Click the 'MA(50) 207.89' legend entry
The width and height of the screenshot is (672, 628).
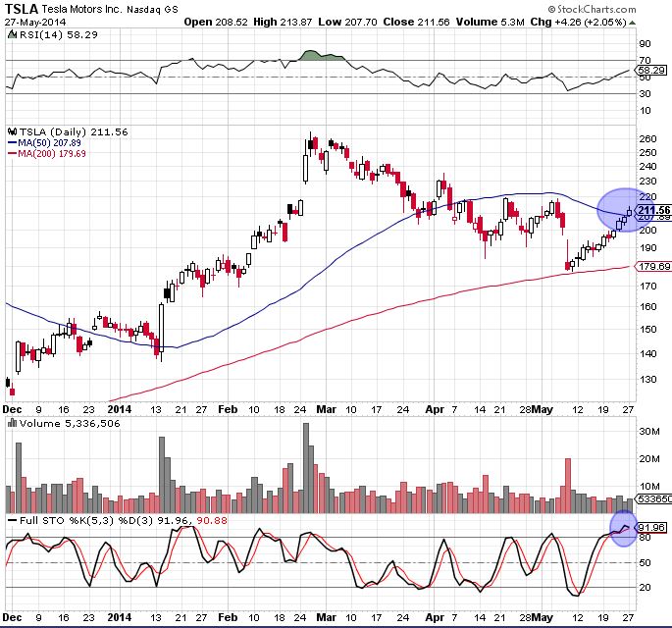pyautogui.click(x=49, y=142)
